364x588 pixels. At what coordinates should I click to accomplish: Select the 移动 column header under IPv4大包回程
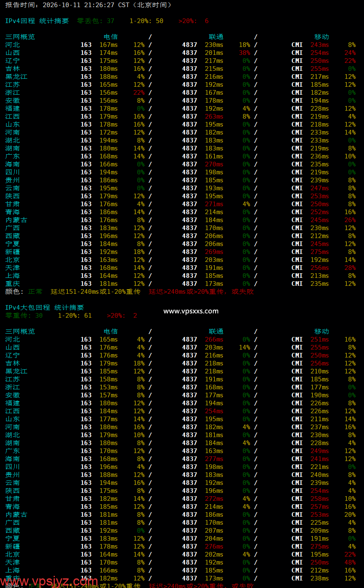point(322,332)
